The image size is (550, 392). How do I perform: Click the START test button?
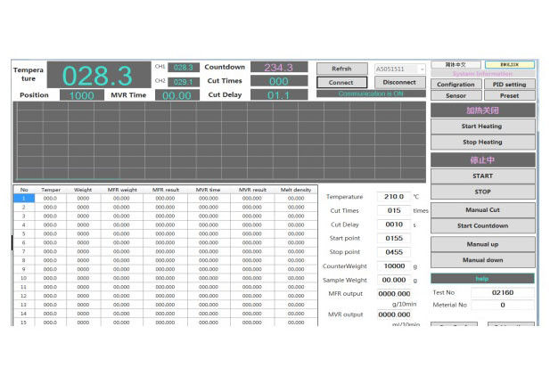(482, 176)
